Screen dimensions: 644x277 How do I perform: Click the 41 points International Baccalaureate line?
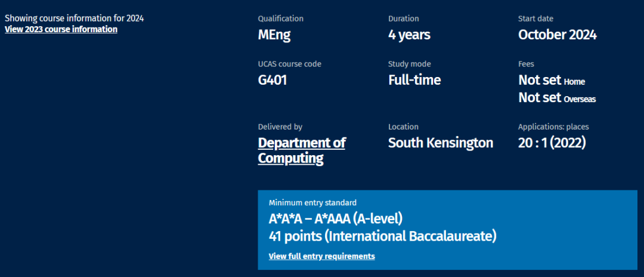pos(382,236)
